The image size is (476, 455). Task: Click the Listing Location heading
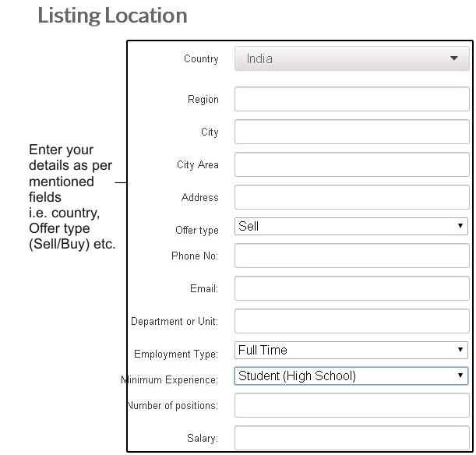tap(112, 15)
